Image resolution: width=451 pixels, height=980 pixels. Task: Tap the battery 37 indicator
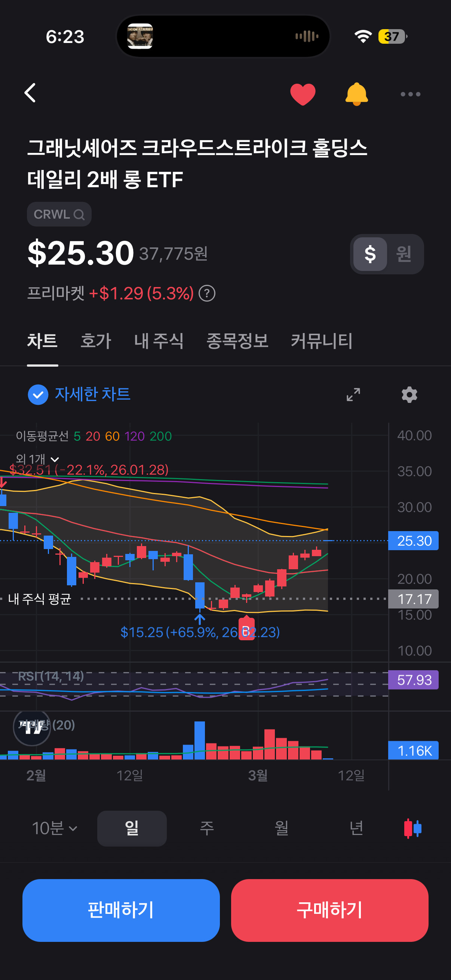pyautogui.click(x=392, y=37)
